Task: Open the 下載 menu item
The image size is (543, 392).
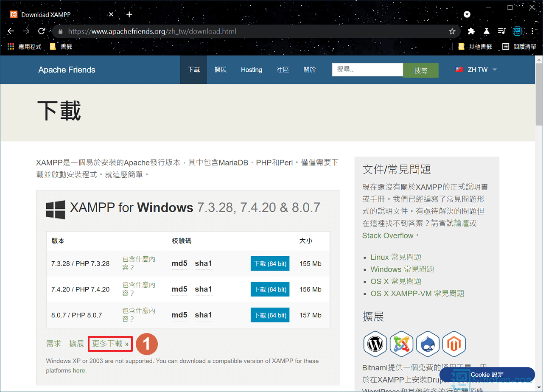Action: pyautogui.click(x=194, y=70)
